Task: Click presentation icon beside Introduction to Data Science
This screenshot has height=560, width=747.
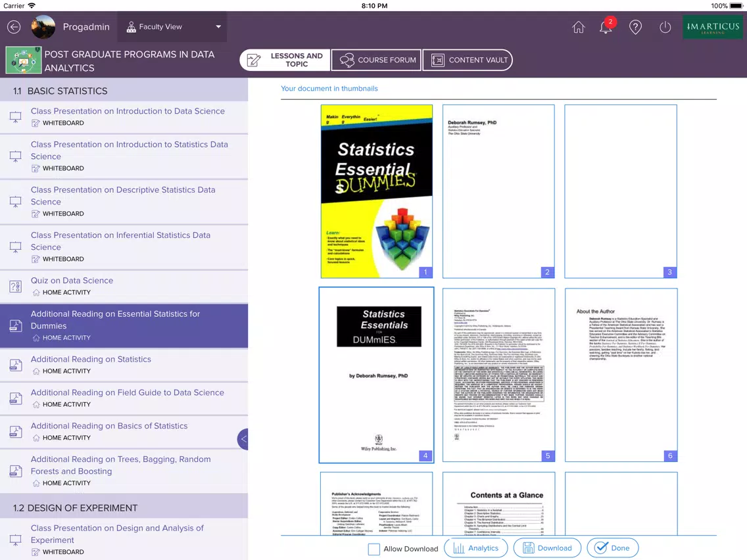Action: coord(15,117)
